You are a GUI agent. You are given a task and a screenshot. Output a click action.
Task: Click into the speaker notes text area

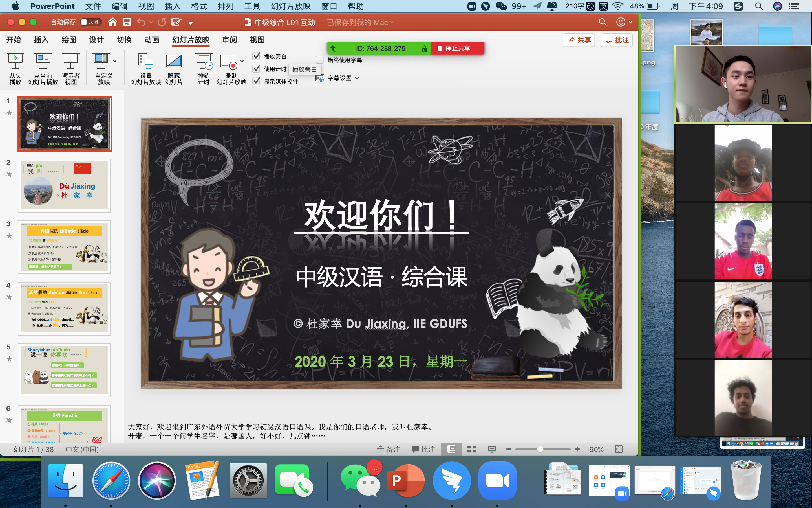pyautogui.click(x=381, y=431)
